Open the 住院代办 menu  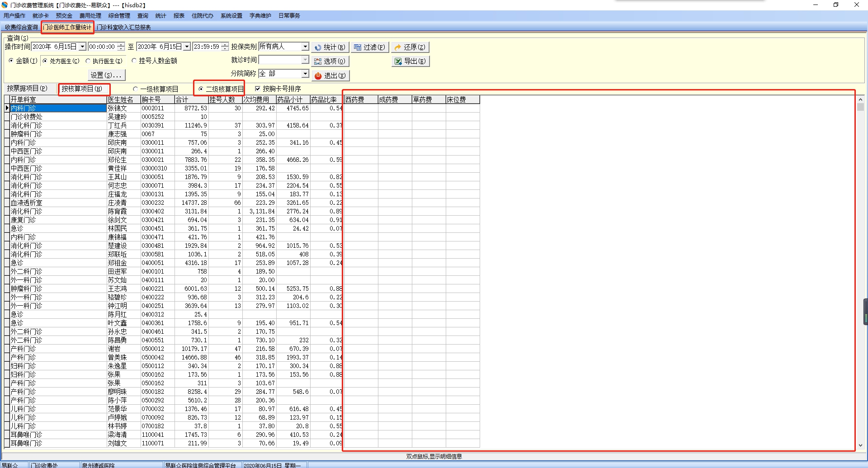point(203,15)
